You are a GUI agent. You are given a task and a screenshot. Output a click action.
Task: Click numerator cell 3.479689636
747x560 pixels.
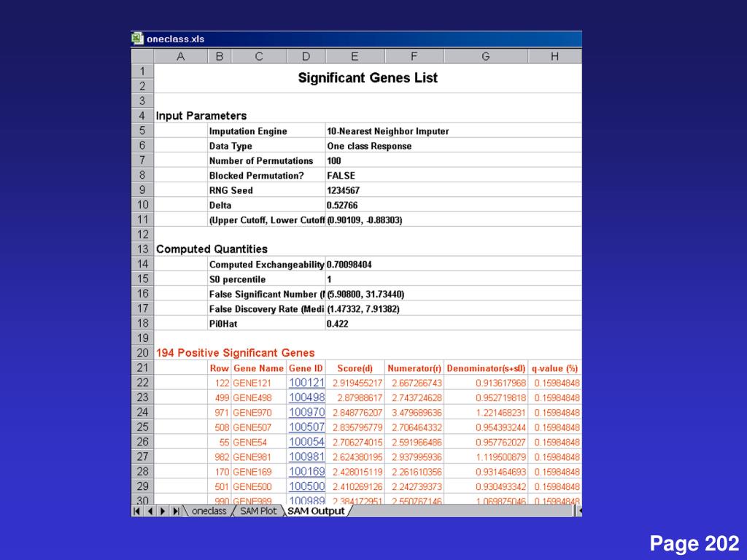414,413
